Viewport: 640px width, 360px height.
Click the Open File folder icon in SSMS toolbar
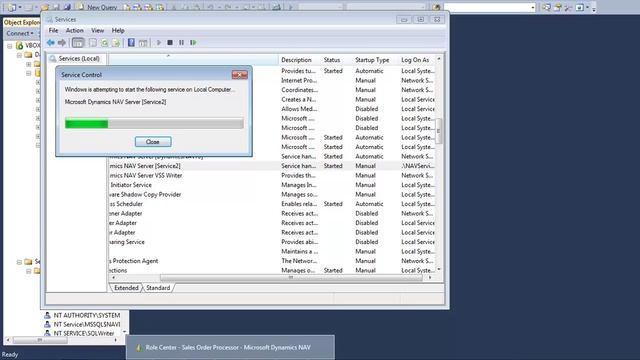(45, 7)
